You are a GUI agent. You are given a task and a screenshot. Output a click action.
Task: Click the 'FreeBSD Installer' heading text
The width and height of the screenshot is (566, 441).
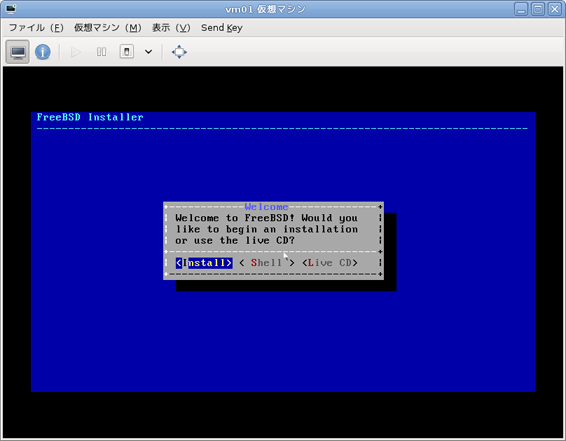point(90,117)
